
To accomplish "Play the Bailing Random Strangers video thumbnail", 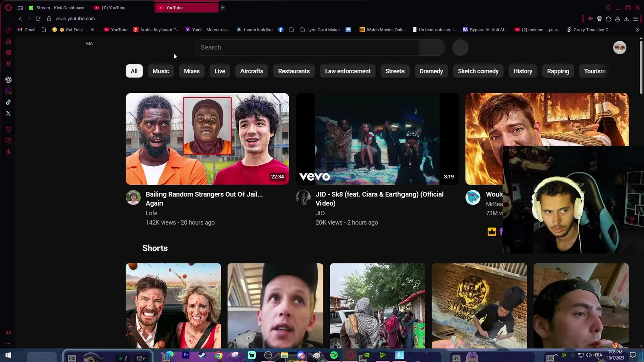I will pyautogui.click(x=207, y=139).
